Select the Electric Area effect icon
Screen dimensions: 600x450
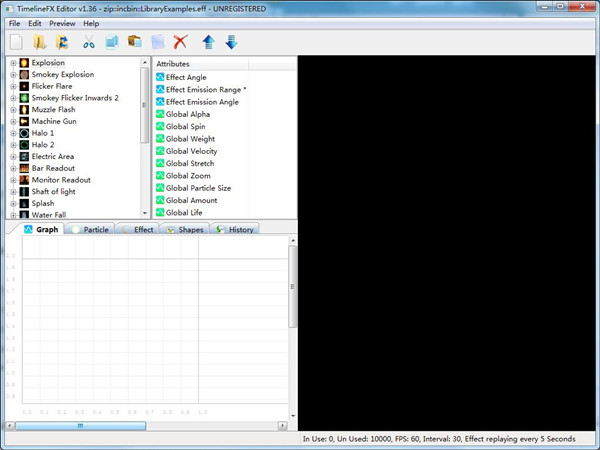[x=24, y=157]
